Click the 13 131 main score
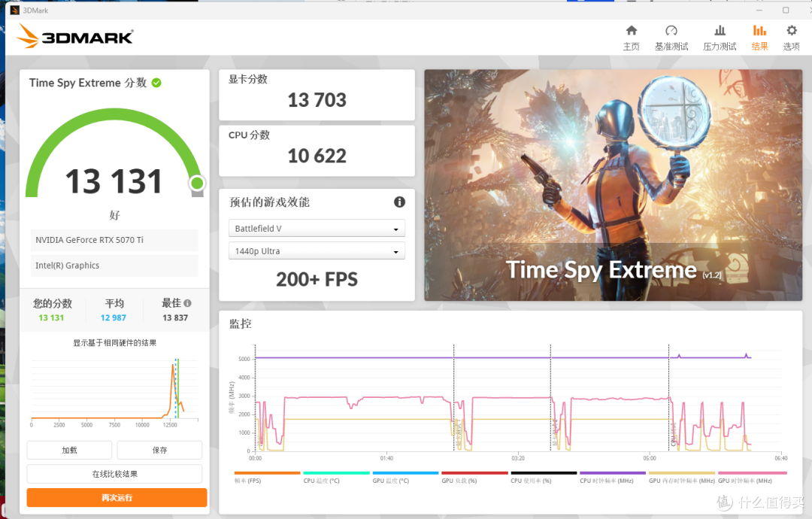 pos(114,182)
